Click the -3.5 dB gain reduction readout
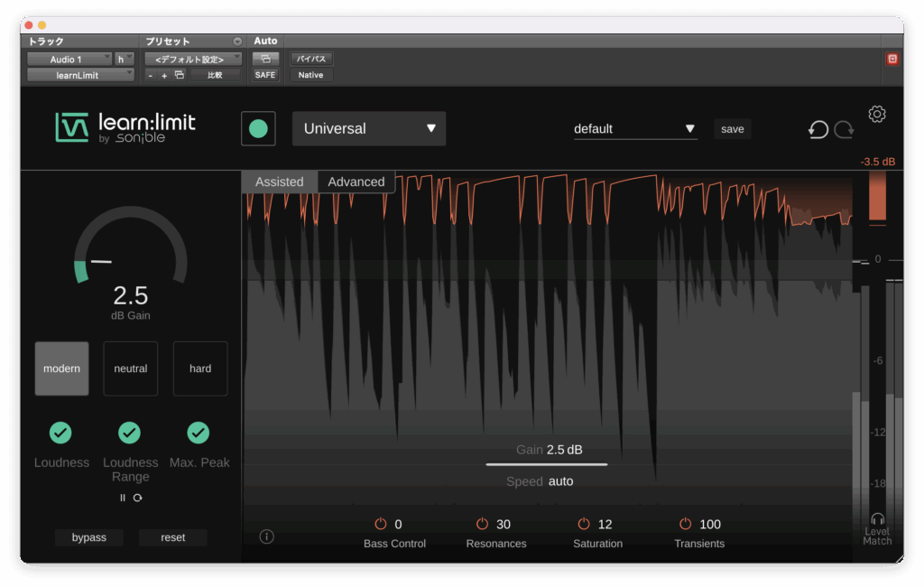 tap(877, 162)
